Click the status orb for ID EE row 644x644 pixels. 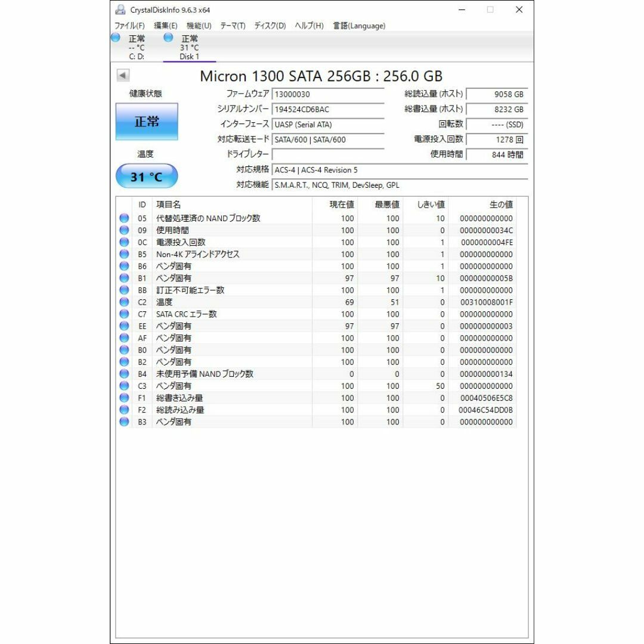124,326
